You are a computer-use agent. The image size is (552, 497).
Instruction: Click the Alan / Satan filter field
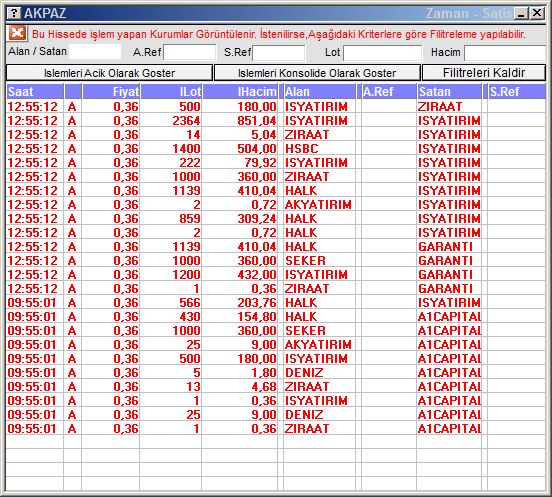click(x=95, y=52)
